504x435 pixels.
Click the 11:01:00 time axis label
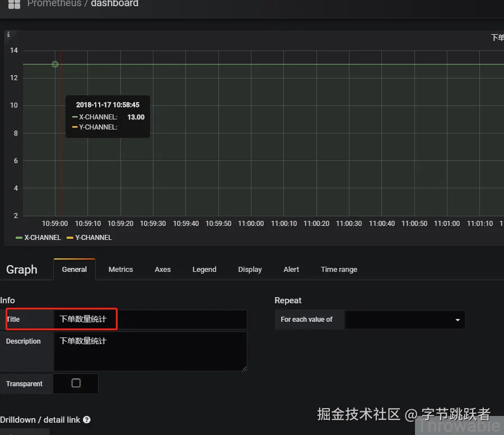447,223
